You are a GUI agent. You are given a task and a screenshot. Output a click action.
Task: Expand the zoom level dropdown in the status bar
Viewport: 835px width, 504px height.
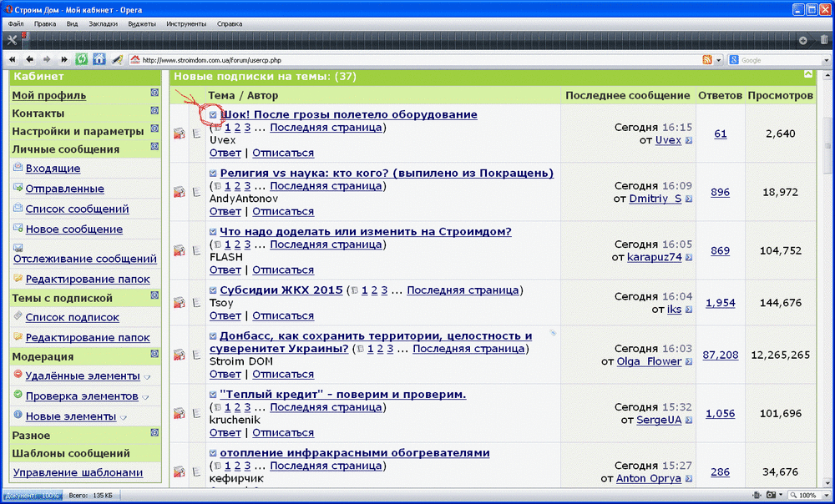coord(827,496)
